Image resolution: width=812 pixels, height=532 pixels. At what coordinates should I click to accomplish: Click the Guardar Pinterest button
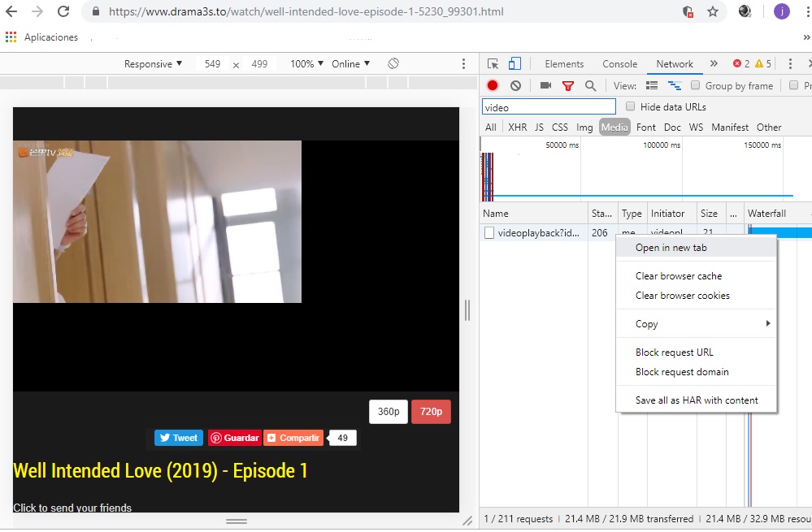(235, 438)
